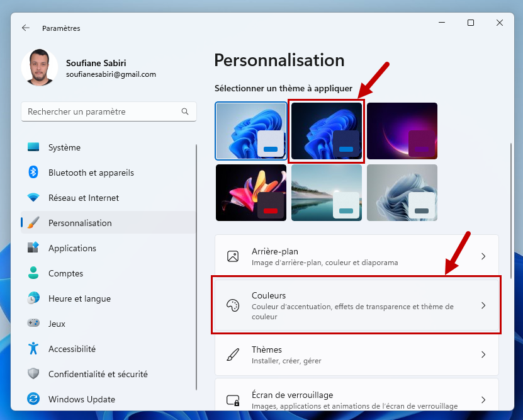The image size is (523, 420).
Task: Open Thèmes settings
Action: click(357, 355)
